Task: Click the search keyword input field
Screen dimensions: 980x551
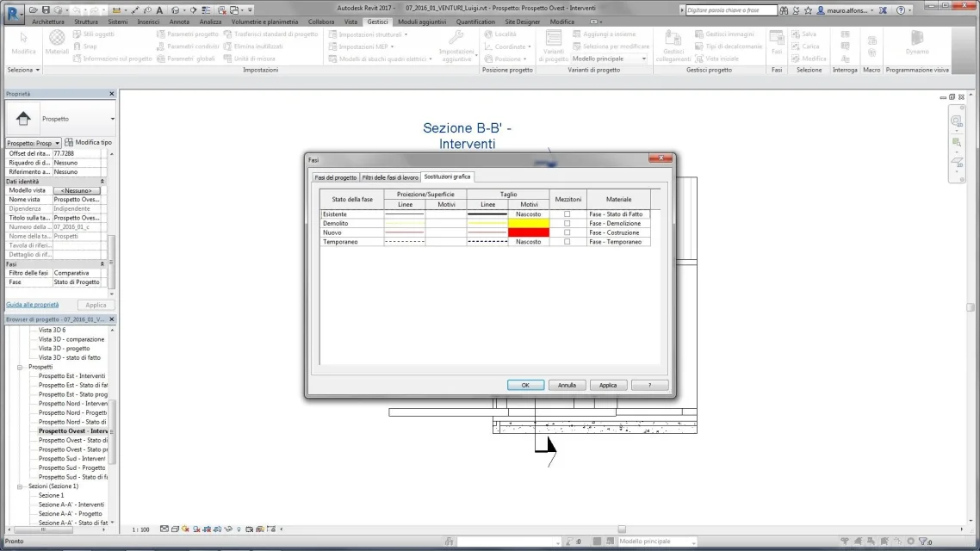Action: [730, 10]
